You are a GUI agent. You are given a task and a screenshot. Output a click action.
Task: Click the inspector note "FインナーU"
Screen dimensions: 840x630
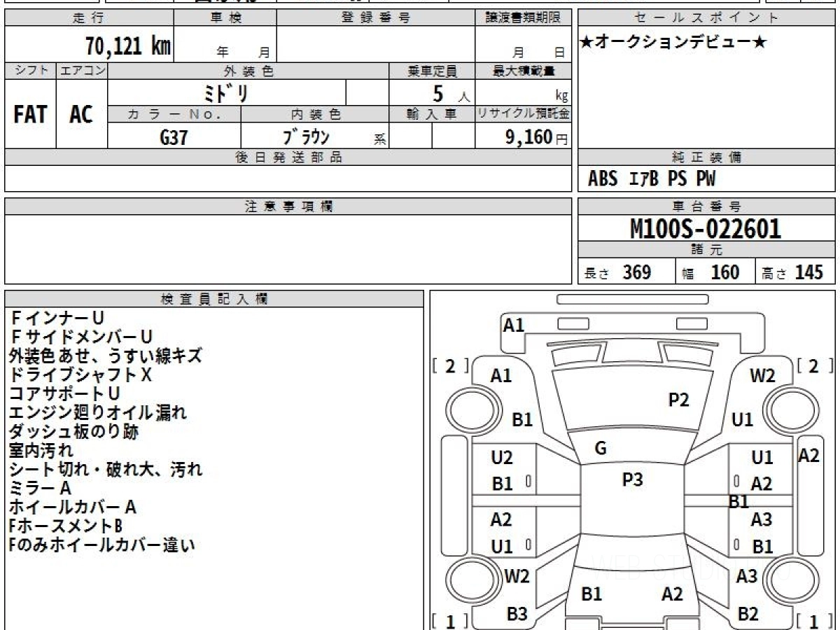pos(56,318)
